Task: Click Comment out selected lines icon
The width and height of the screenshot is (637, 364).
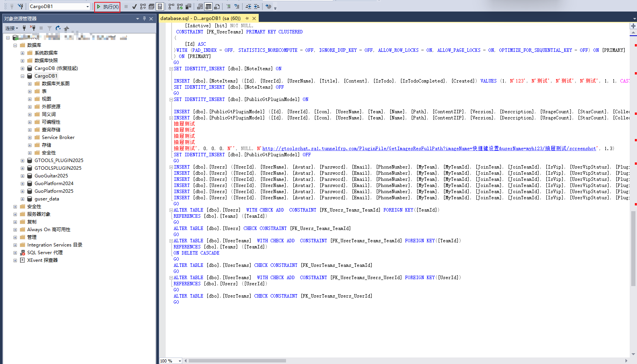Action: click(228, 7)
